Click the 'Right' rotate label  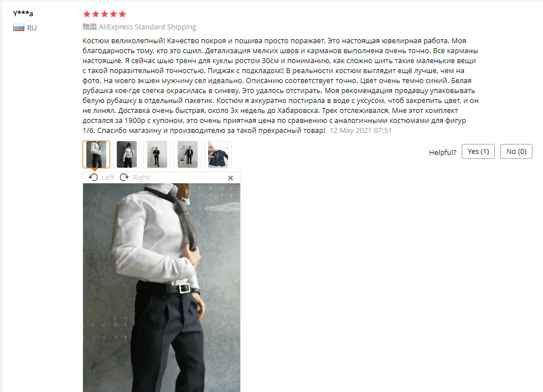tap(141, 177)
